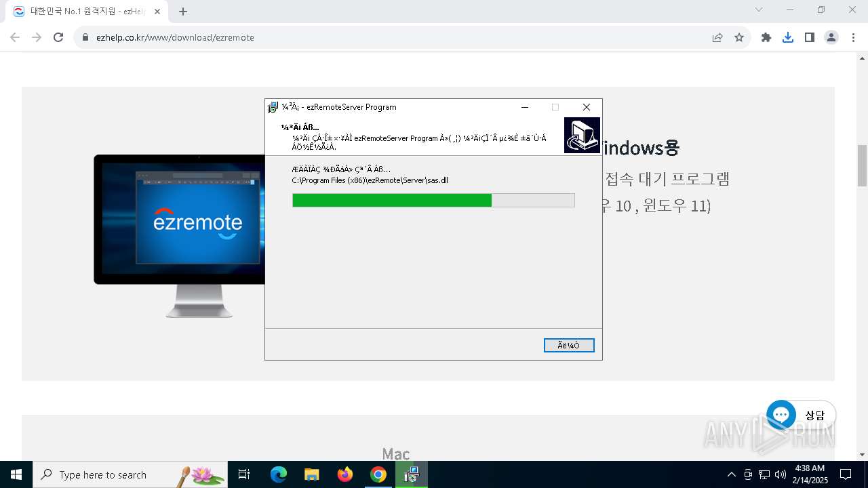
Task: Click the installer title bar icon
Action: (x=273, y=107)
